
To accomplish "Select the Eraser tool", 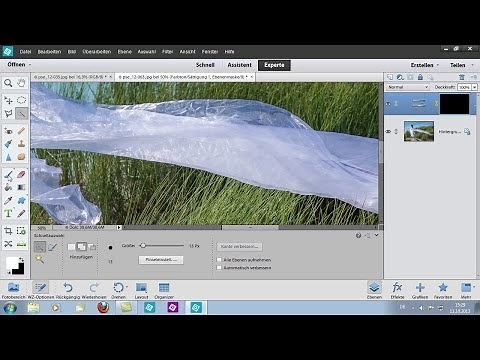I will (x=21, y=174).
